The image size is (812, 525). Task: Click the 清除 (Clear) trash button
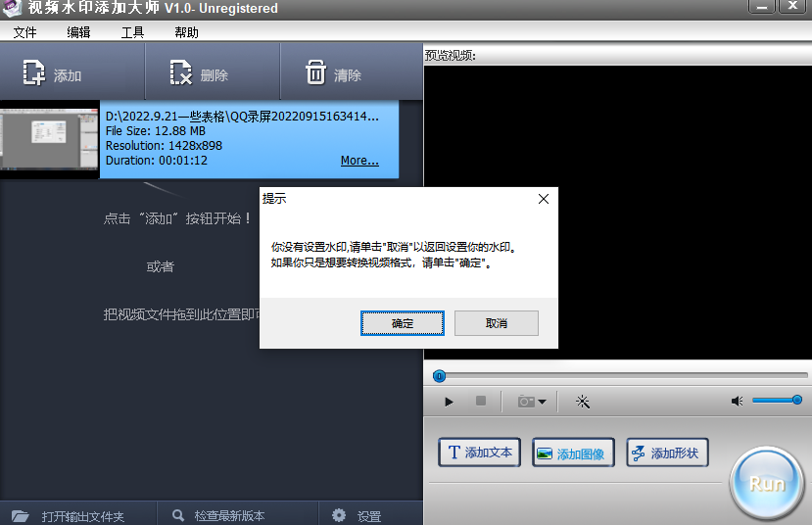pyautogui.click(x=351, y=72)
